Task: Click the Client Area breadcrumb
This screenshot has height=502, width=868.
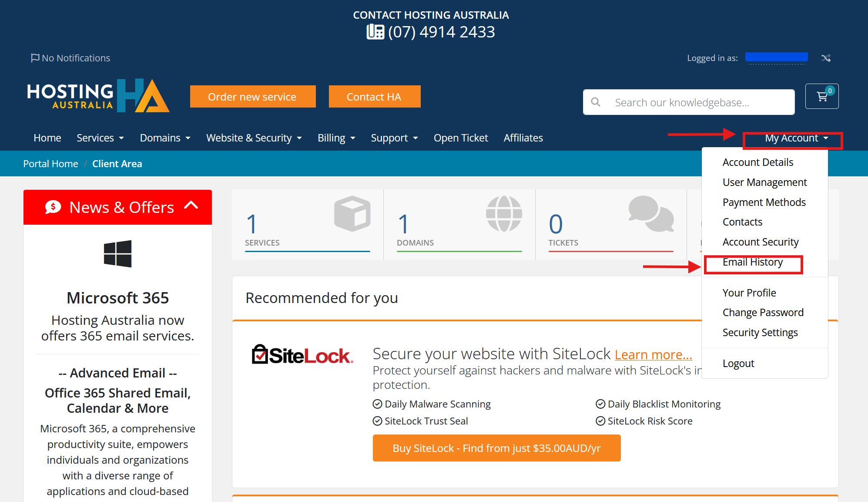Action: pyautogui.click(x=117, y=164)
